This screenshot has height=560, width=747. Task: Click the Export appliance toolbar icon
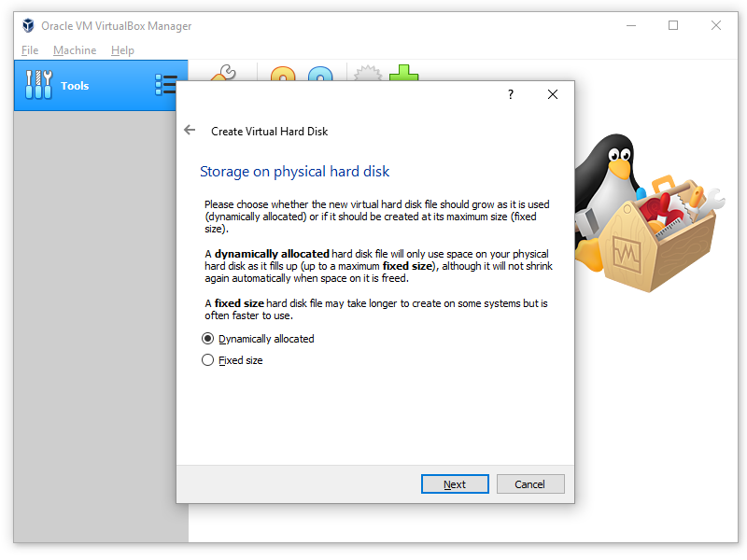pyautogui.click(x=320, y=74)
